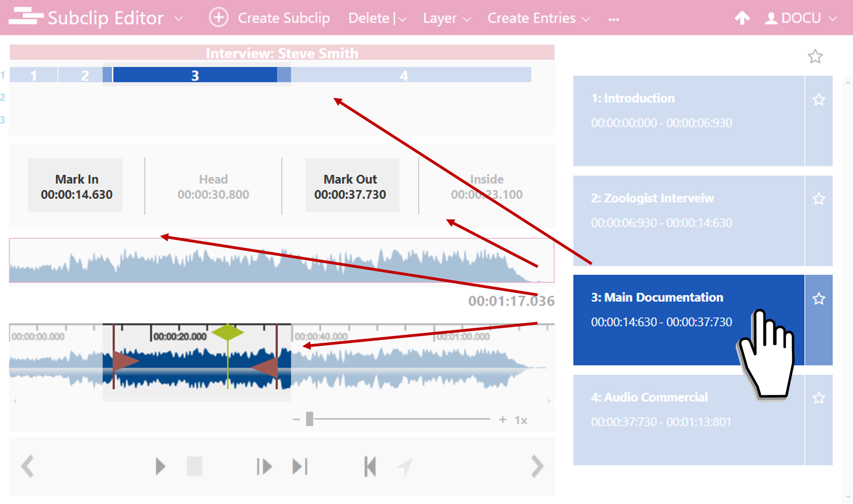The image size is (853, 504).
Task: Go to next item with right chevron
Action: [x=537, y=466]
